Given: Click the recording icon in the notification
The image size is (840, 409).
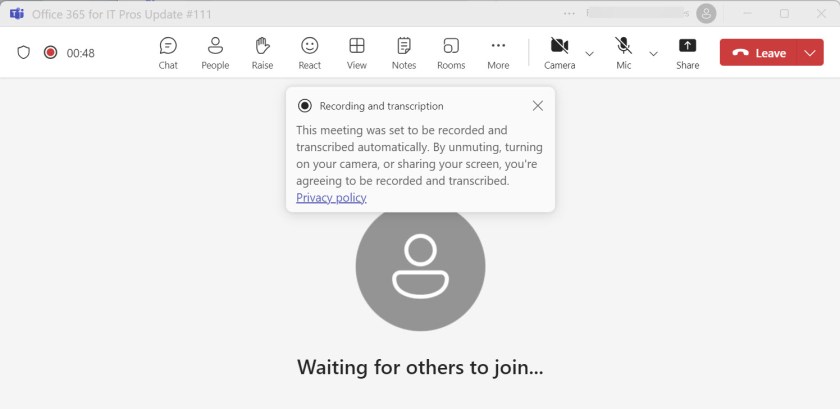Looking at the screenshot, I should point(305,106).
